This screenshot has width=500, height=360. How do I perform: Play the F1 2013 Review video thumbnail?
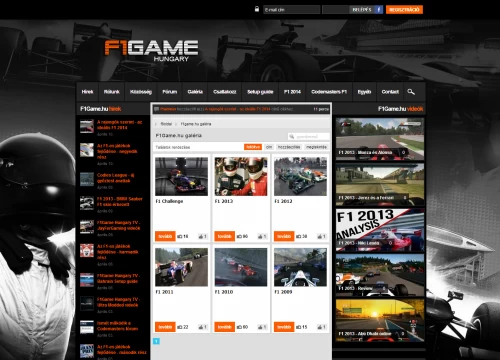click(380, 275)
